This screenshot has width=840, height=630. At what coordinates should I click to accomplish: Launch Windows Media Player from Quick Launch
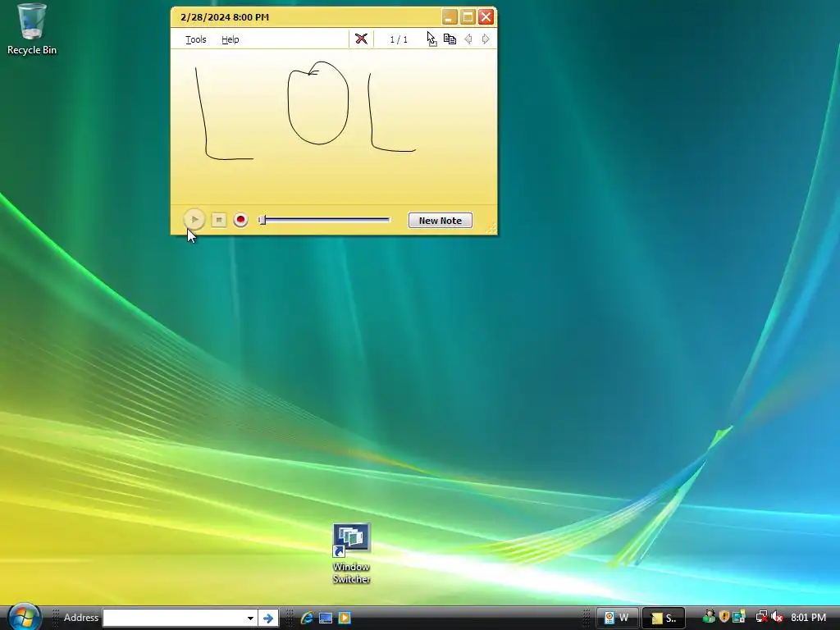tap(345, 618)
